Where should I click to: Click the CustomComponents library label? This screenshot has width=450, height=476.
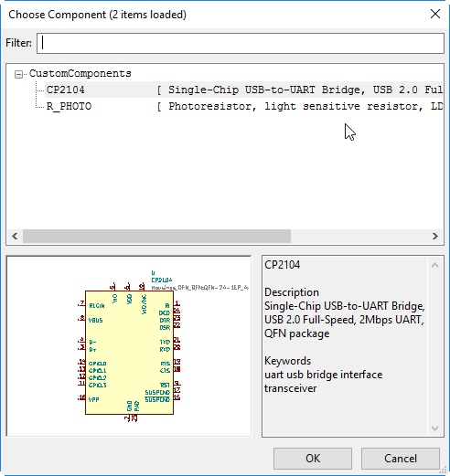[80, 73]
